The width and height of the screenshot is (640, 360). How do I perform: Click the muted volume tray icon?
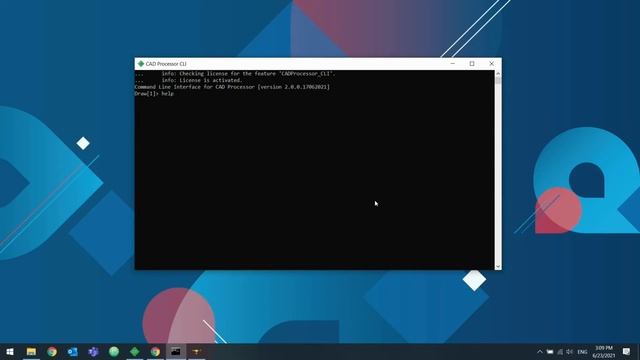tap(569, 352)
